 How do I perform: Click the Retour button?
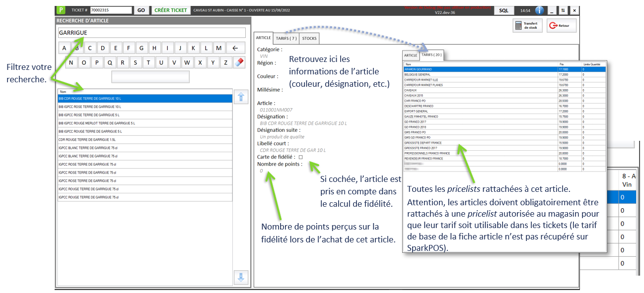[561, 26]
